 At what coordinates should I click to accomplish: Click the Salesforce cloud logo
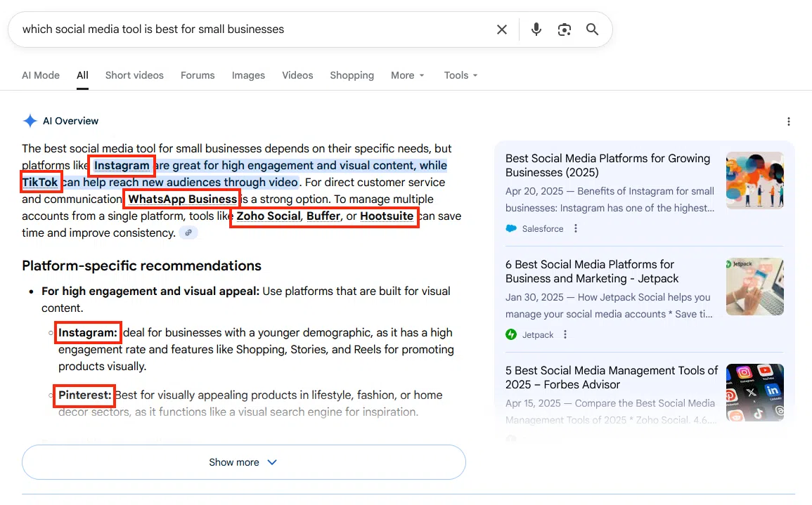511,228
